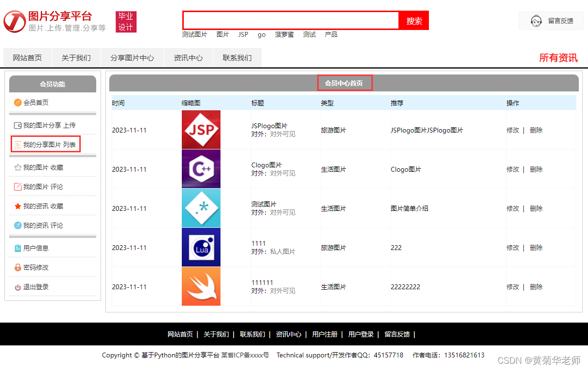Click the Lua image thumbnail
This screenshot has width=588, height=370.
click(x=201, y=247)
